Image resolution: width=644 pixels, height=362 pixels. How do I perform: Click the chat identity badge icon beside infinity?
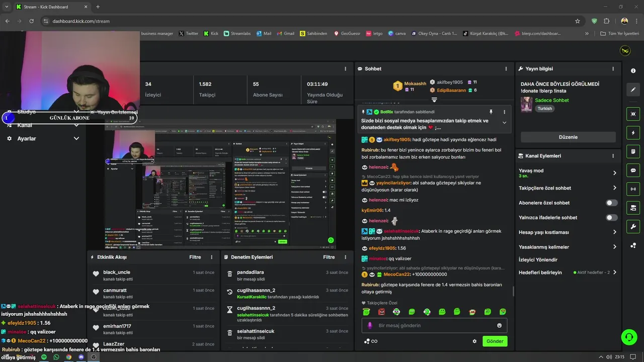pyautogui.click(x=367, y=341)
